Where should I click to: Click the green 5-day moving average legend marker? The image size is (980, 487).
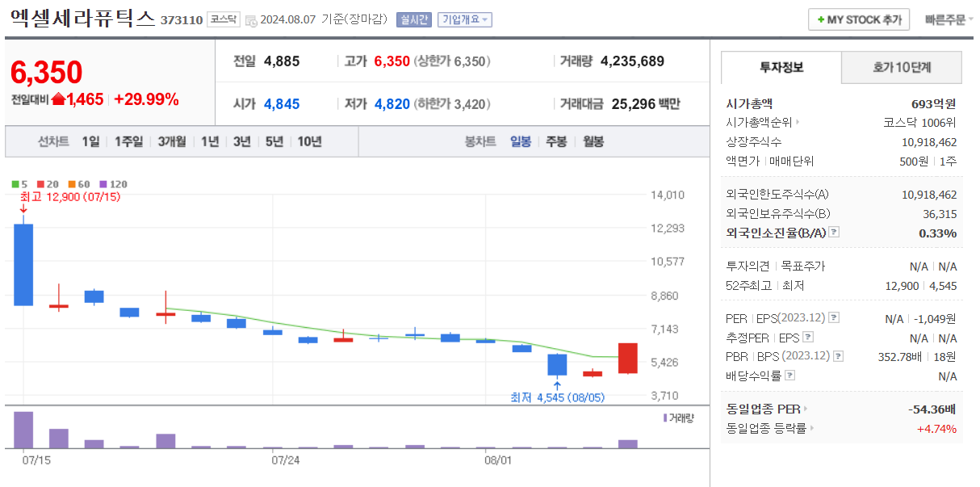point(15,184)
